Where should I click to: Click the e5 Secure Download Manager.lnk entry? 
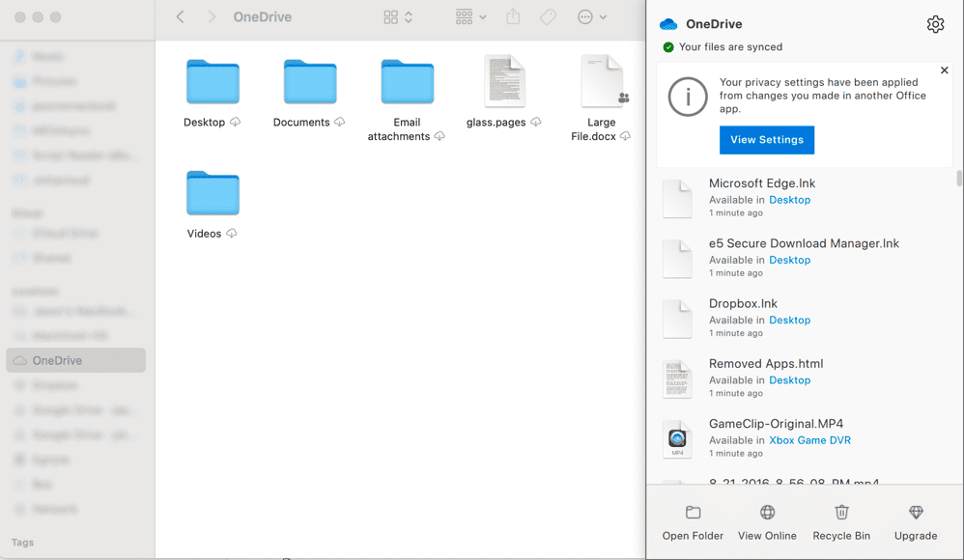click(x=805, y=258)
